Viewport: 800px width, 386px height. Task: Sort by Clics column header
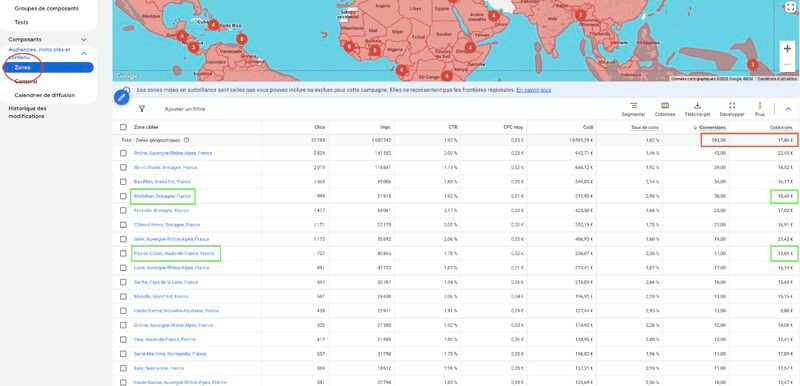tap(319, 127)
